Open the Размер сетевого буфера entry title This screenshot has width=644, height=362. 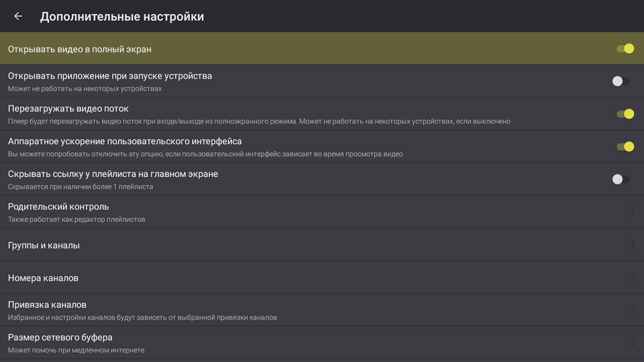(x=60, y=337)
